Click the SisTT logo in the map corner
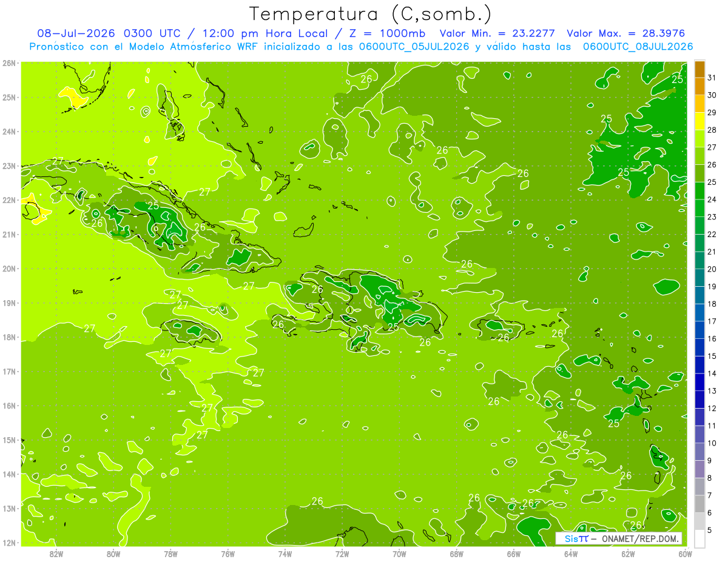Image resolution: width=728 pixels, height=562 pixels. [x=576, y=538]
